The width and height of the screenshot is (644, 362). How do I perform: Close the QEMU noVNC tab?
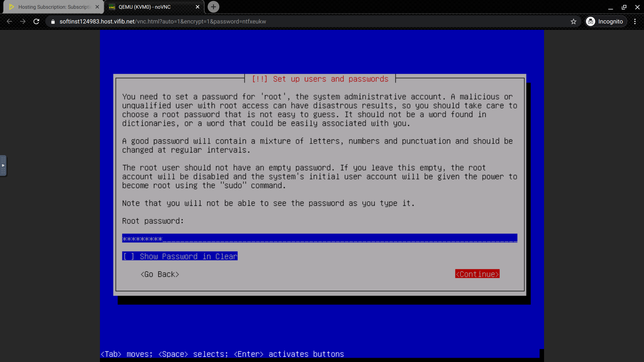(198, 7)
